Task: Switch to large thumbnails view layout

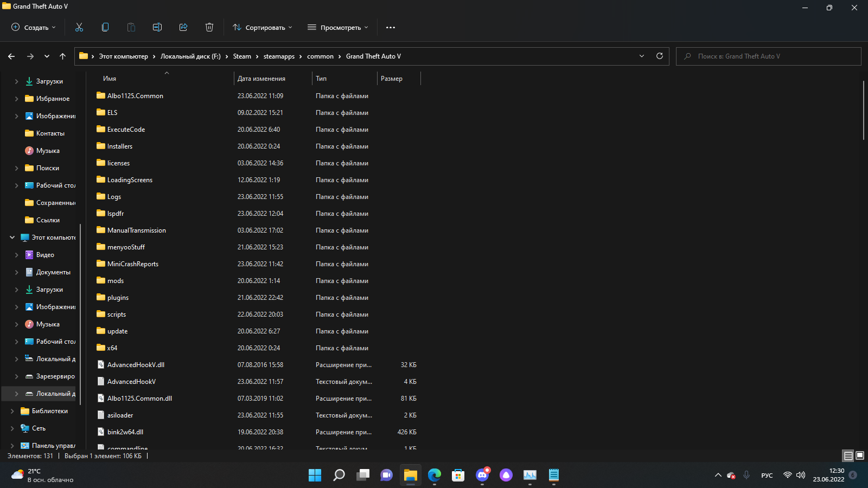Action: (860, 456)
